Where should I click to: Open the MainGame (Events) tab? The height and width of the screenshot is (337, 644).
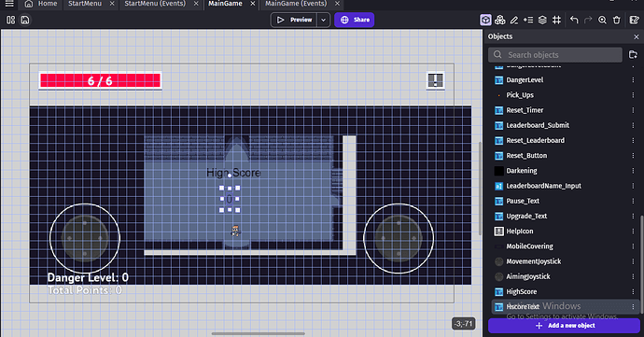coord(296,4)
